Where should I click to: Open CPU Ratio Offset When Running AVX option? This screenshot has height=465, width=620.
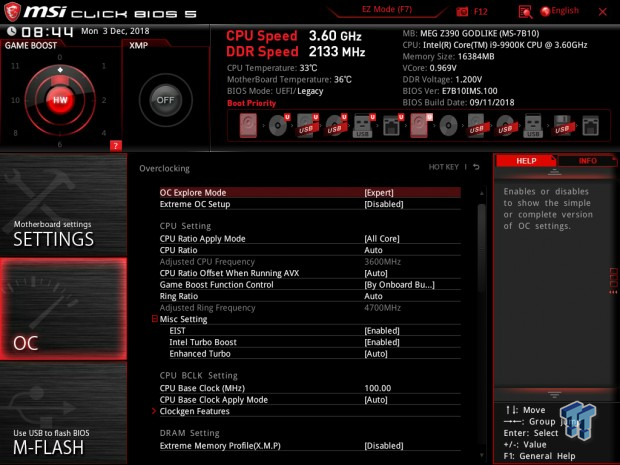pos(310,273)
